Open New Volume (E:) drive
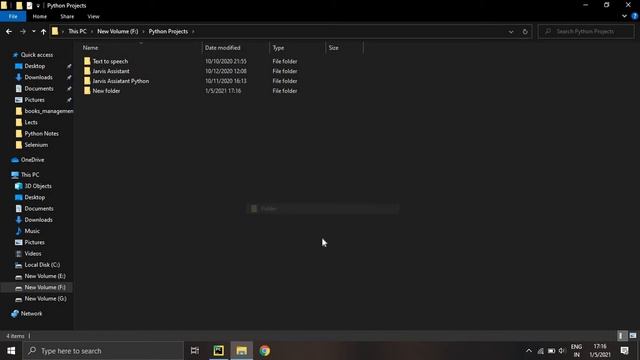 click(x=45, y=276)
